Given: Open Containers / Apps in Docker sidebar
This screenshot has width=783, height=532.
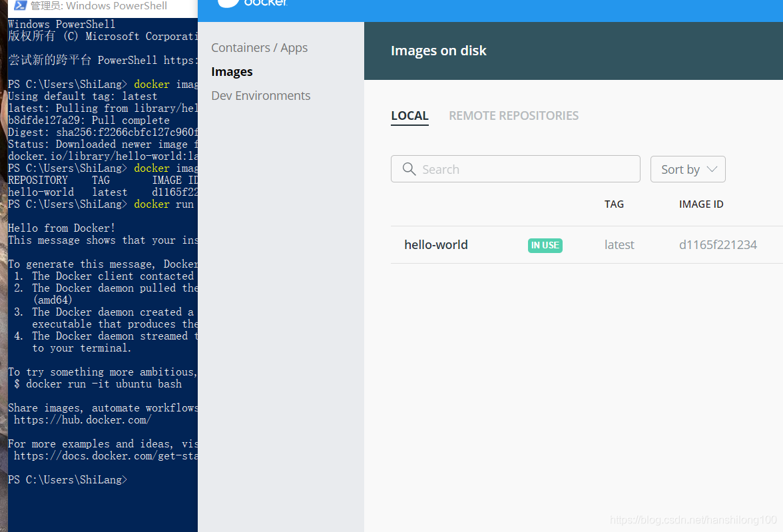Looking at the screenshot, I should [259, 47].
